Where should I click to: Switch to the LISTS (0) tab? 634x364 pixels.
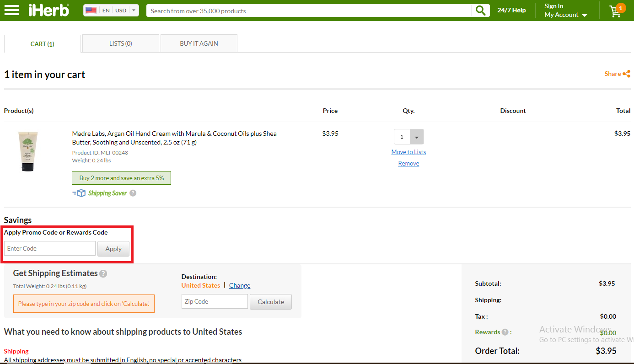click(x=121, y=43)
